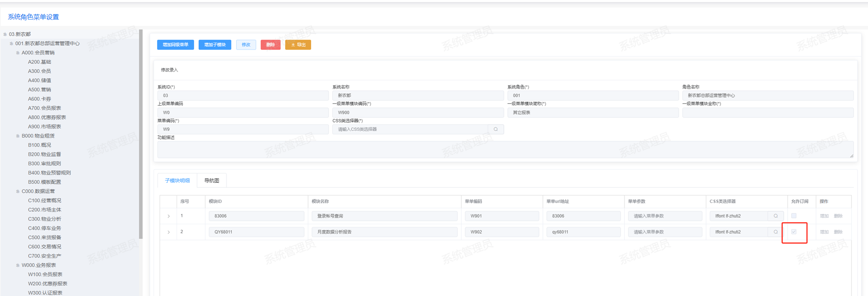Screen dimensions: 868x296
Task: Click tree node icon beside W000.业务报表
Action: 18,265
